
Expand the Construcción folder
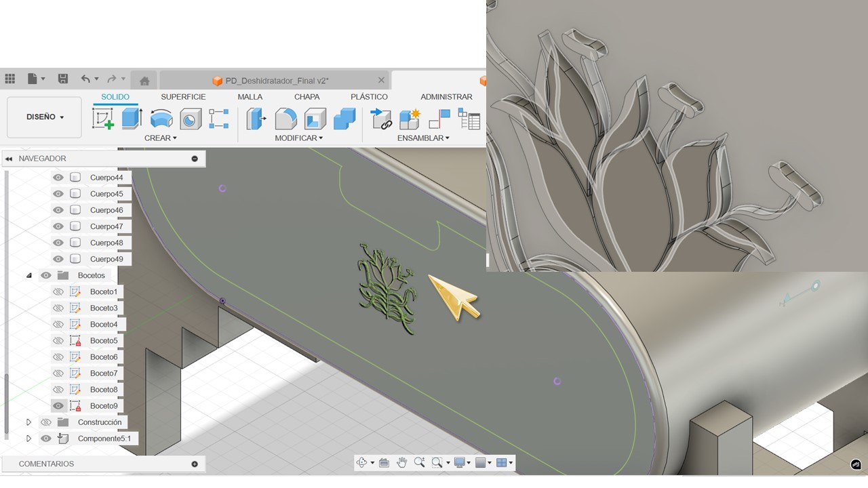click(x=28, y=422)
